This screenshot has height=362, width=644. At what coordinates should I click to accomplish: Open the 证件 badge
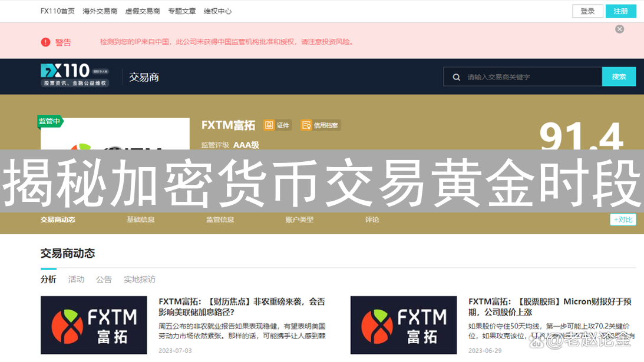[278, 125]
